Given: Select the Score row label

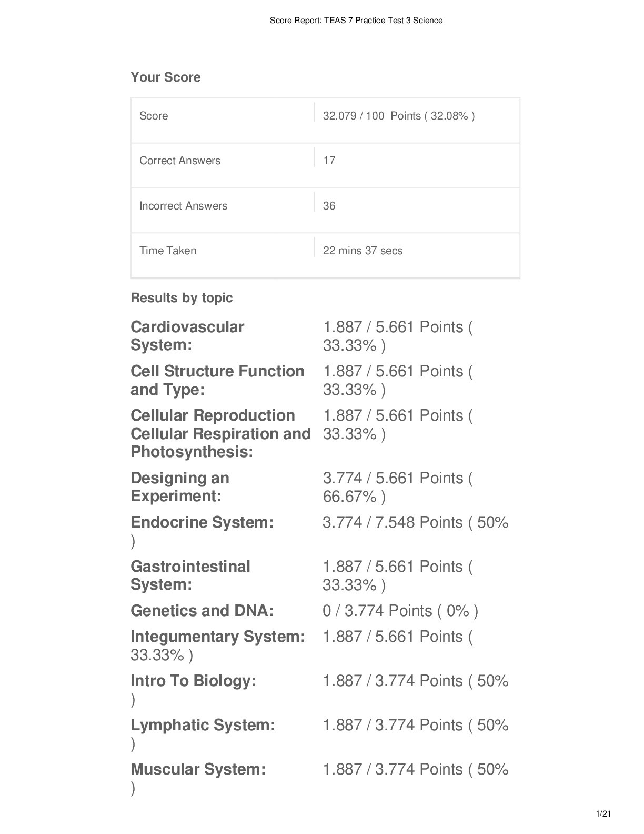Looking at the screenshot, I should (154, 116).
